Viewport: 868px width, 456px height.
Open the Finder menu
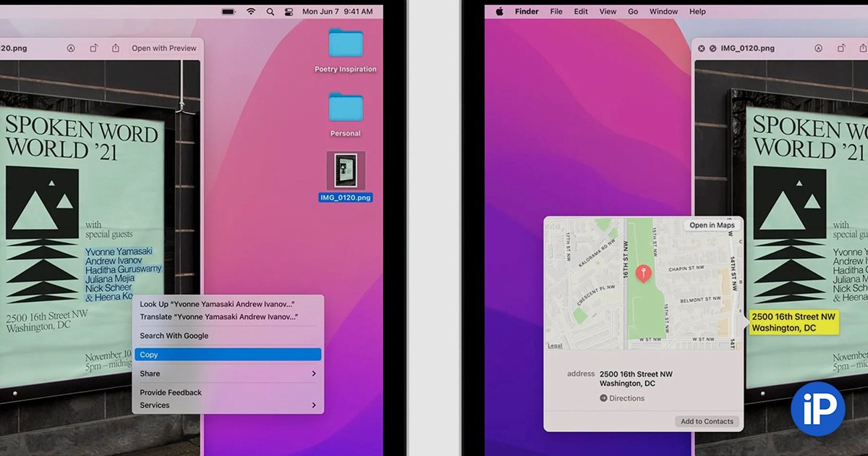527,12
